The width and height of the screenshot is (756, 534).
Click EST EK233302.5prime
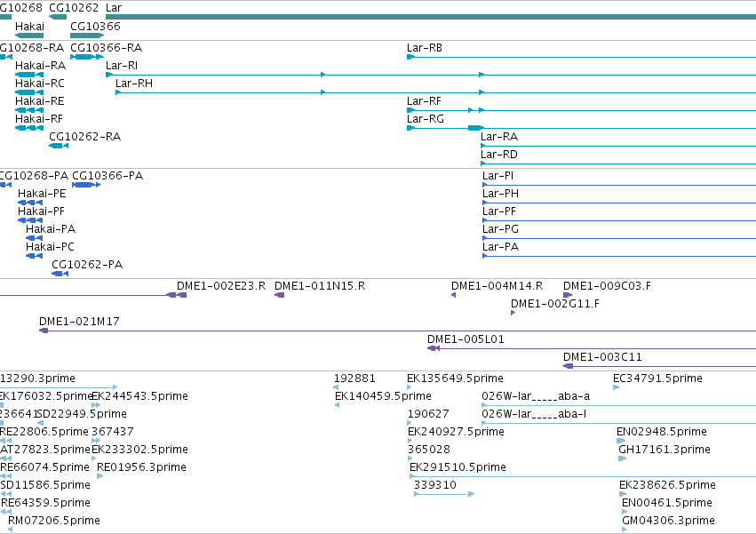tap(139, 450)
